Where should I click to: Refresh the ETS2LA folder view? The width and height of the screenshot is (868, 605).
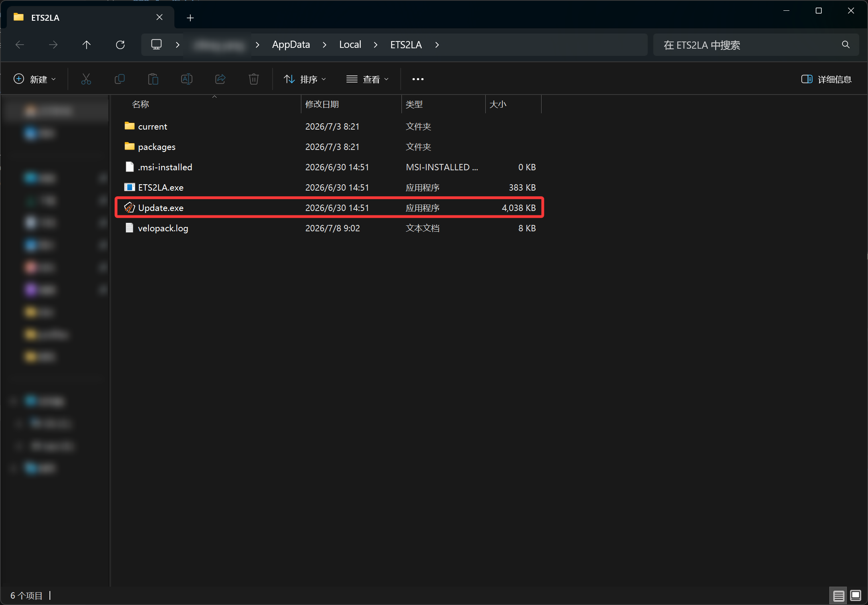[120, 45]
